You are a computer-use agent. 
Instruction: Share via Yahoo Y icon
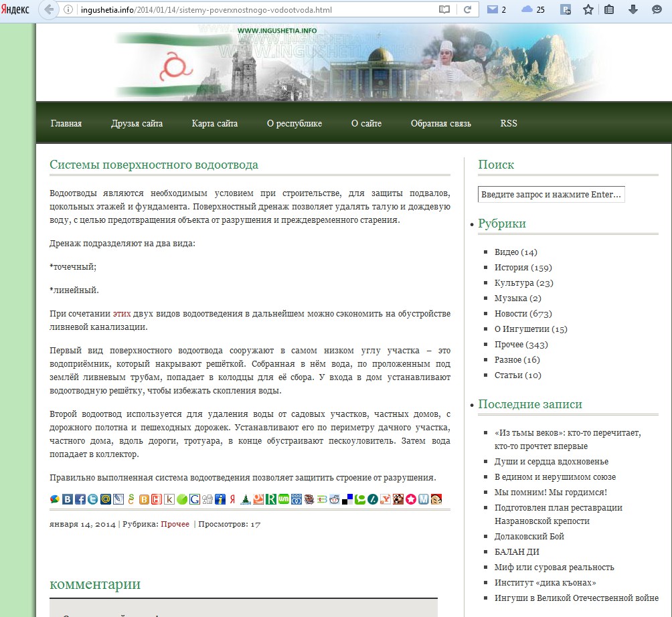pyautogui.click(x=386, y=499)
